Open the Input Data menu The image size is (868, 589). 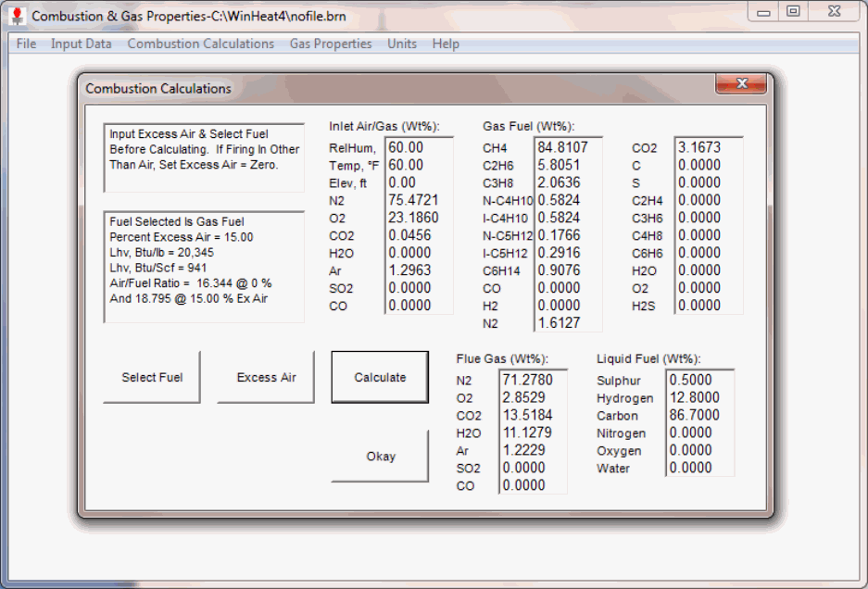tap(82, 44)
